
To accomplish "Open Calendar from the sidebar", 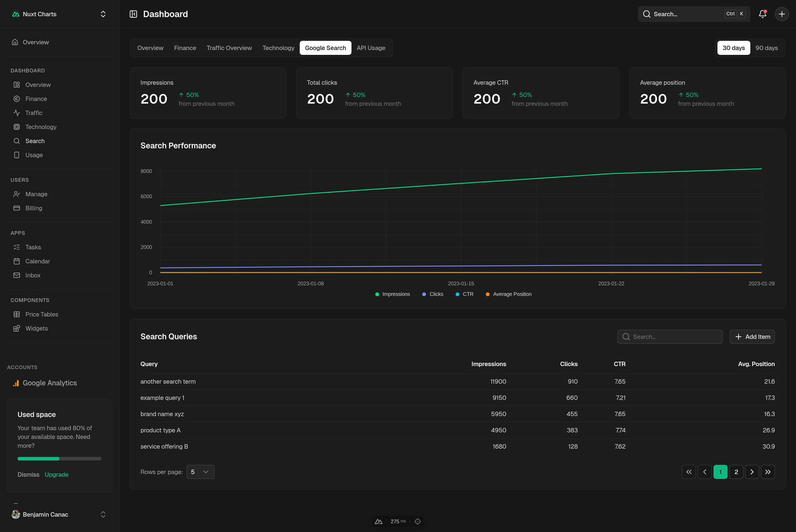I will [x=37, y=261].
